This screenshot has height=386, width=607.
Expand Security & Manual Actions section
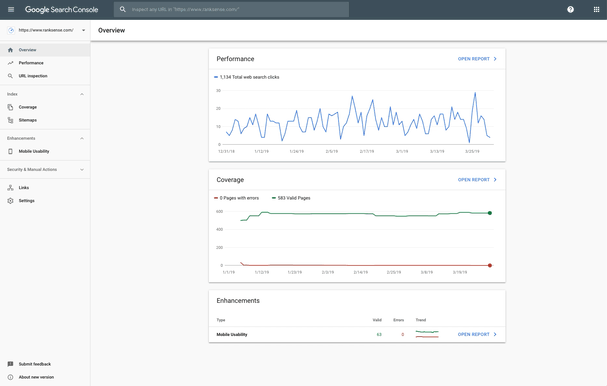tap(82, 170)
